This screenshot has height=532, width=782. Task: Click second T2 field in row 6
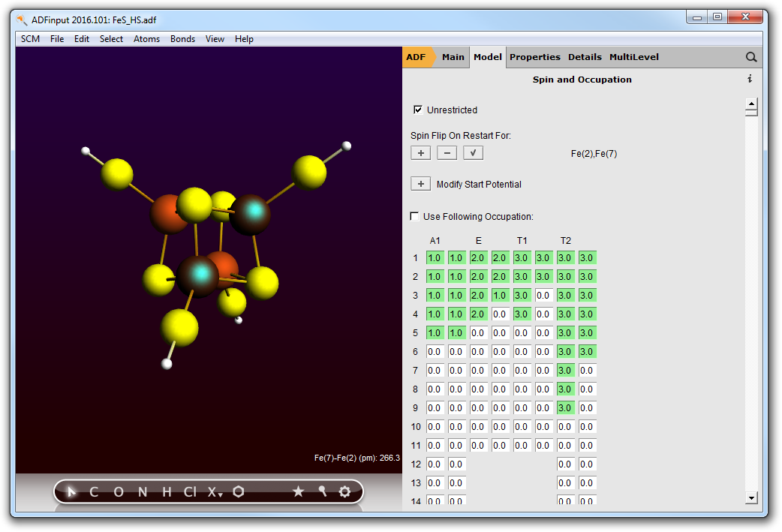pos(588,351)
